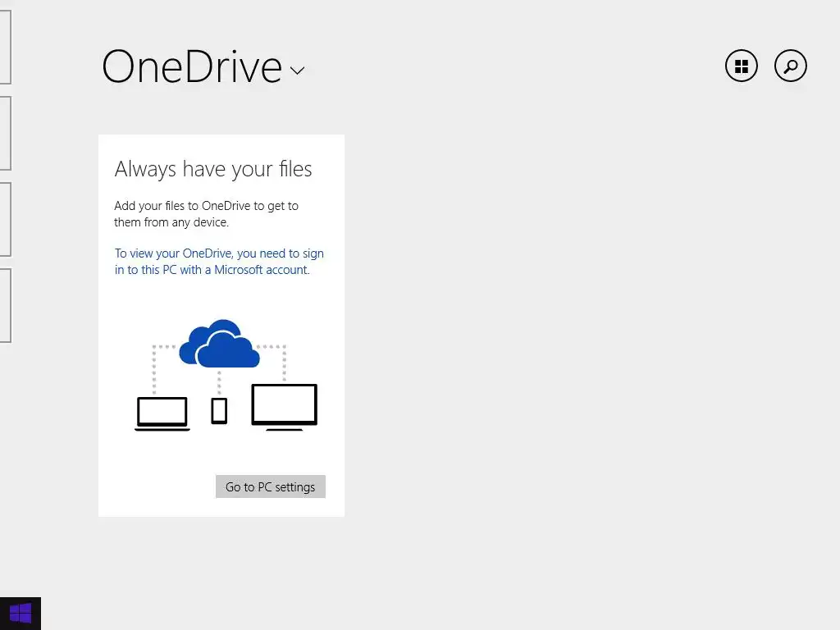Click the 'Add your files to OneDrive' text
Image resolution: width=840 pixels, height=630 pixels.
pos(206,214)
